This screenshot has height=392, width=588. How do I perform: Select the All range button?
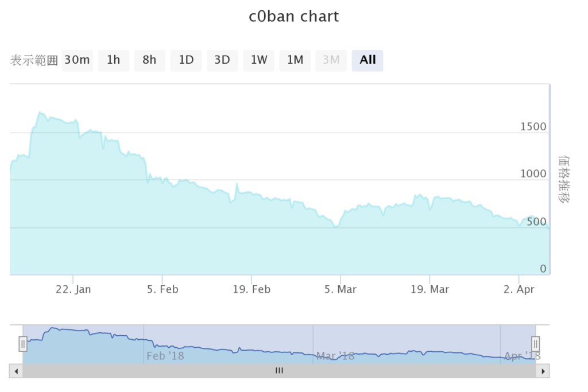click(x=367, y=60)
